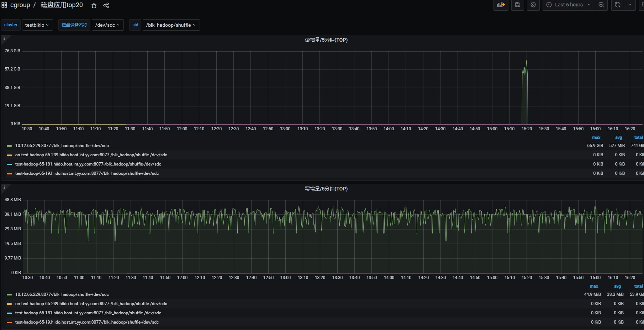
Task: Open the write increment panel title menu
Action: tap(326, 189)
